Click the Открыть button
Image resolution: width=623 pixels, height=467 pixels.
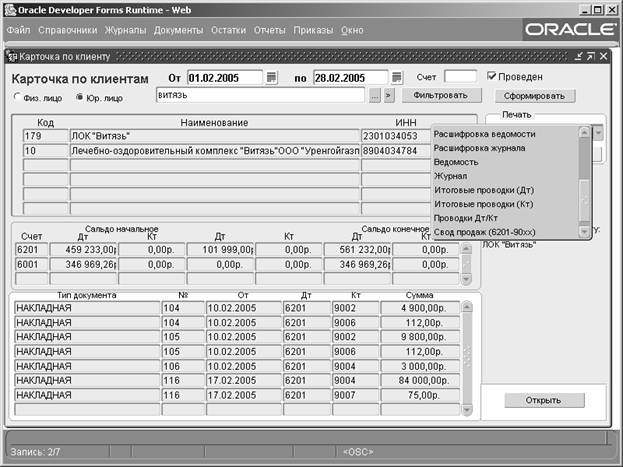pos(545,400)
